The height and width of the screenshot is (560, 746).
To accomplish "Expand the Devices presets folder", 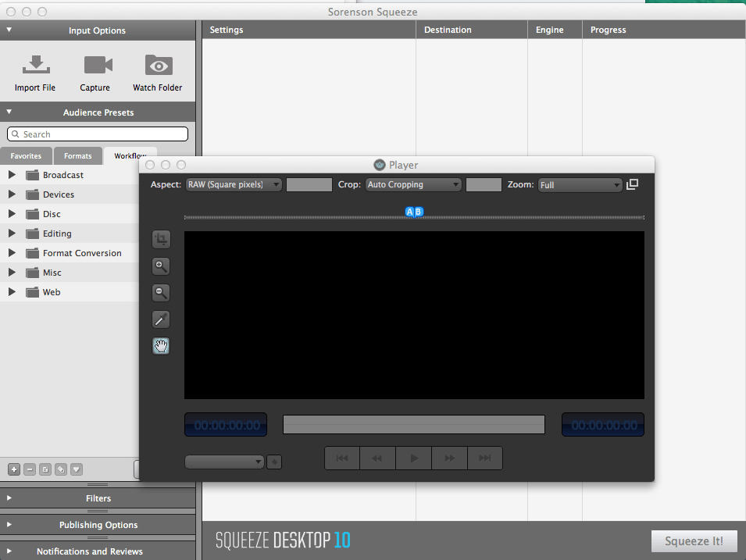I will [x=12, y=194].
